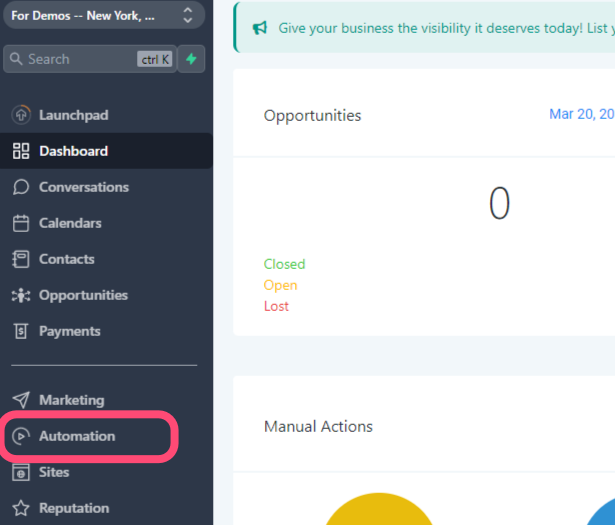Click the Marketing paper plane icon
This screenshot has width=615, height=525.
[x=21, y=400]
